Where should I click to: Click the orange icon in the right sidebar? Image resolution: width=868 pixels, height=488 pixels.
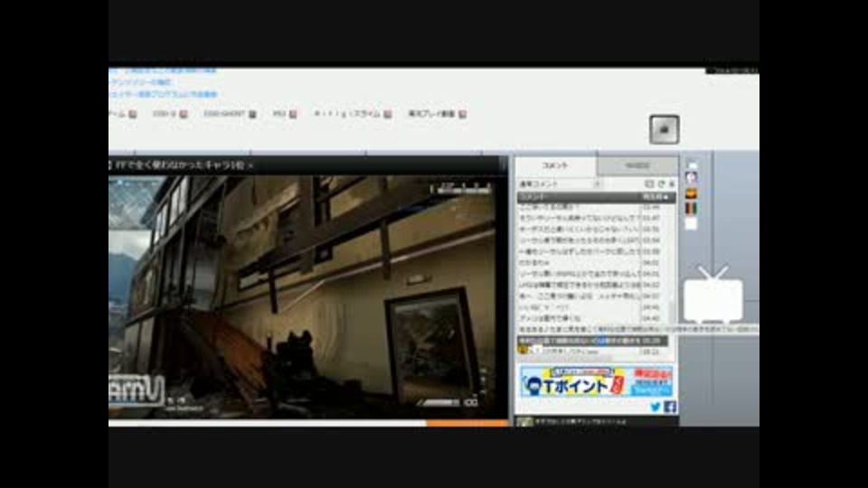(x=691, y=193)
